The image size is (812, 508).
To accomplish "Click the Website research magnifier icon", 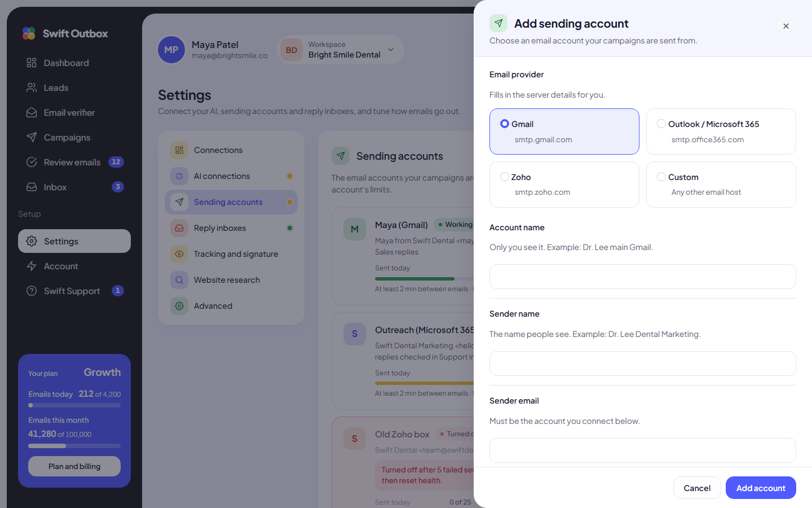I will click(179, 280).
